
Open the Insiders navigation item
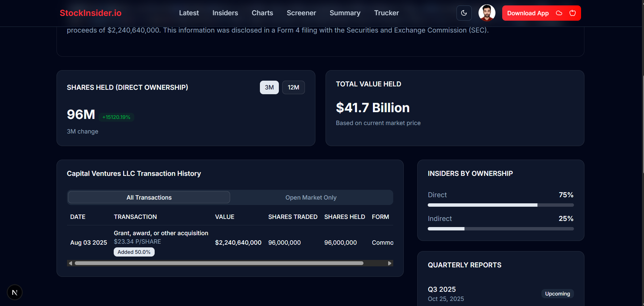pyautogui.click(x=225, y=13)
